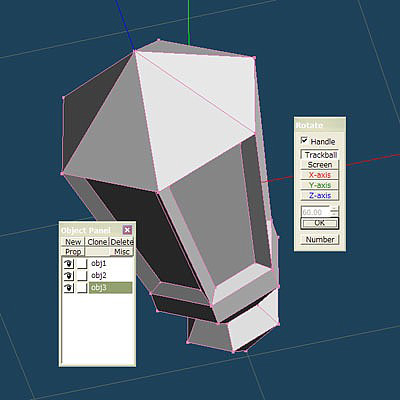
Task: Delete the selected object
Action: (x=122, y=242)
